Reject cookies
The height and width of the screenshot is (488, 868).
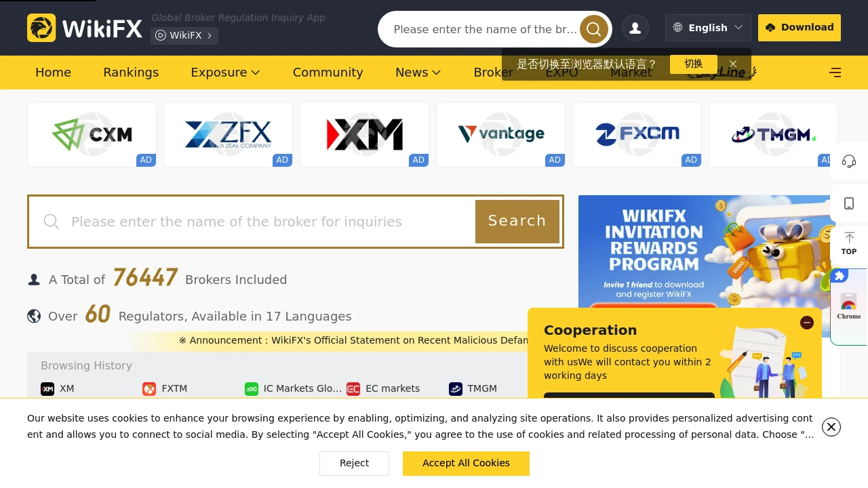(x=354, y=464)
